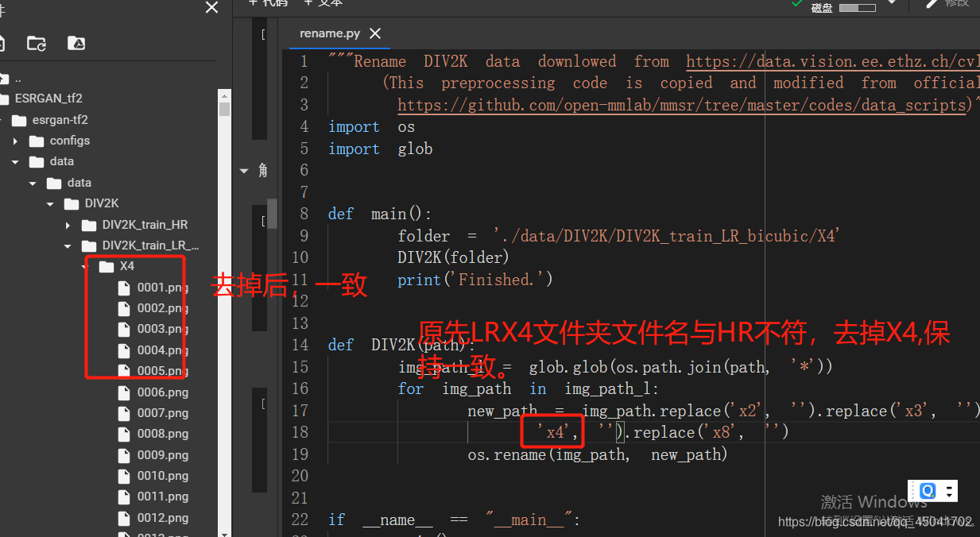
Task: Click the green connected checkmark icon
Action: pos(797,5)
